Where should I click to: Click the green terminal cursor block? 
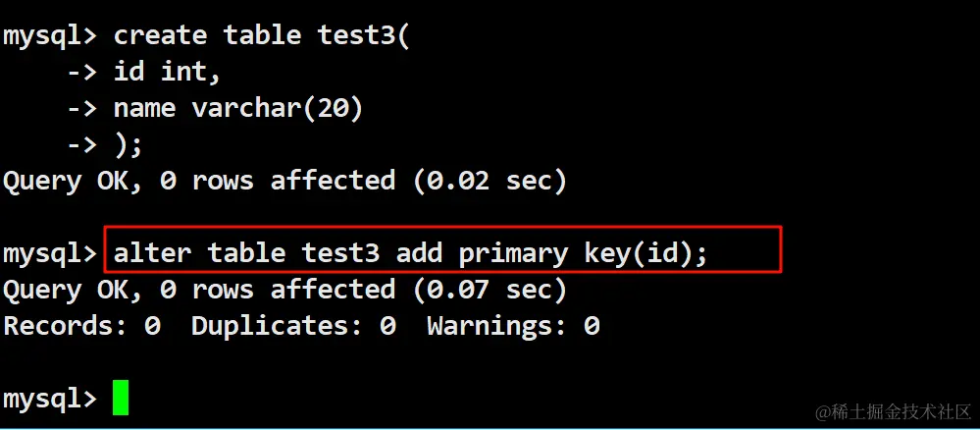tap(120, 398)
